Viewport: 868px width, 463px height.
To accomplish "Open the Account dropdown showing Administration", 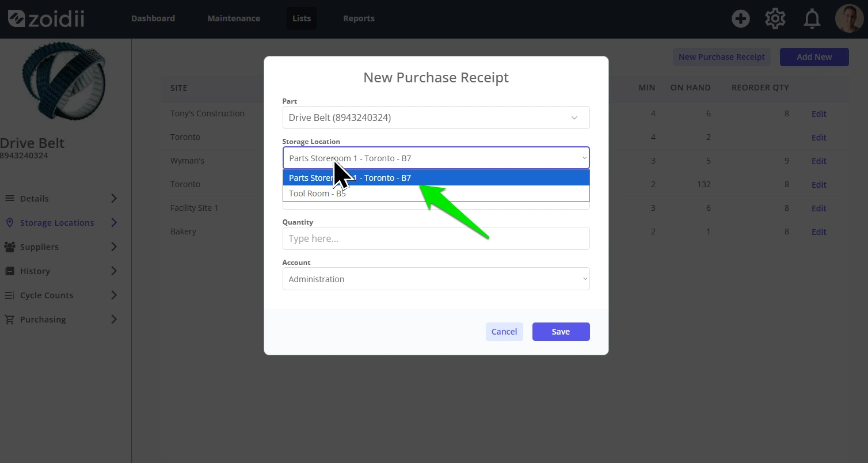I will coord(436,279).
